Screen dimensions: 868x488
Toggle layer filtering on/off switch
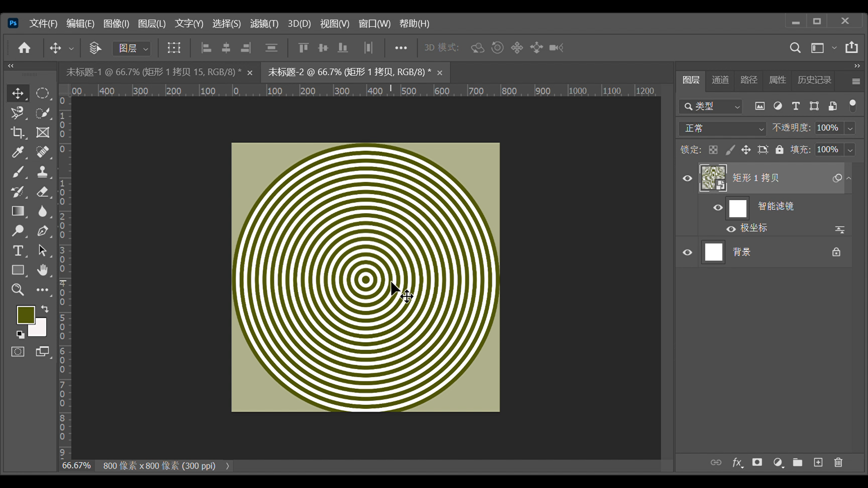click(853, 106)
